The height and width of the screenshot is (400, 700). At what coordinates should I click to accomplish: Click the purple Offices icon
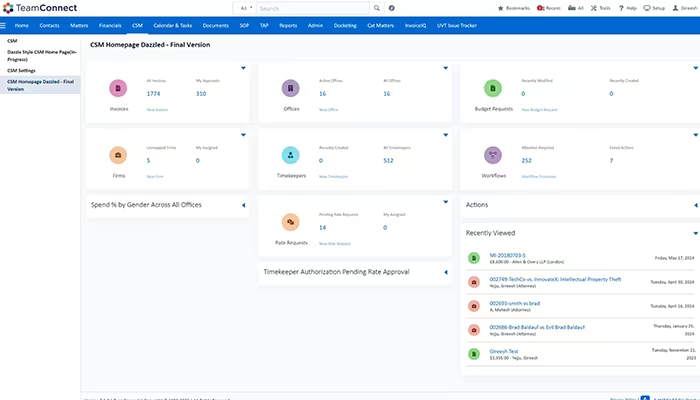[291, 88]
